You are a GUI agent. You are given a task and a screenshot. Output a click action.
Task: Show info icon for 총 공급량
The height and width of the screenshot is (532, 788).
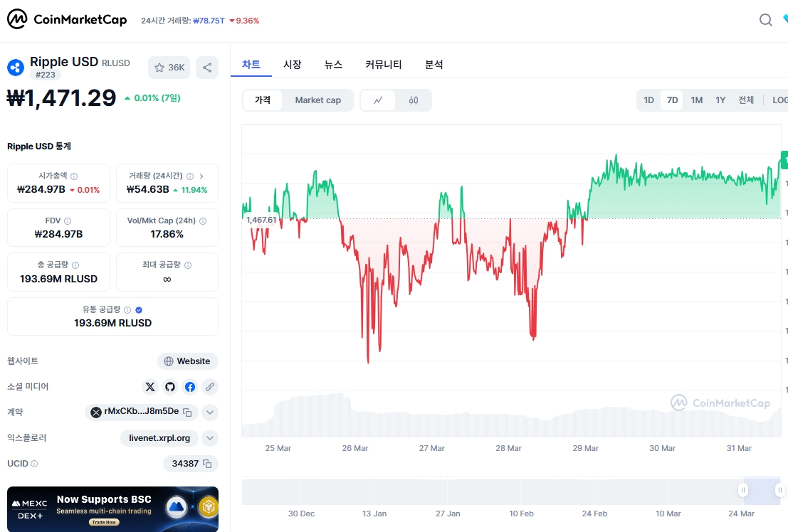pyautogui.click(x=75, y=265)
